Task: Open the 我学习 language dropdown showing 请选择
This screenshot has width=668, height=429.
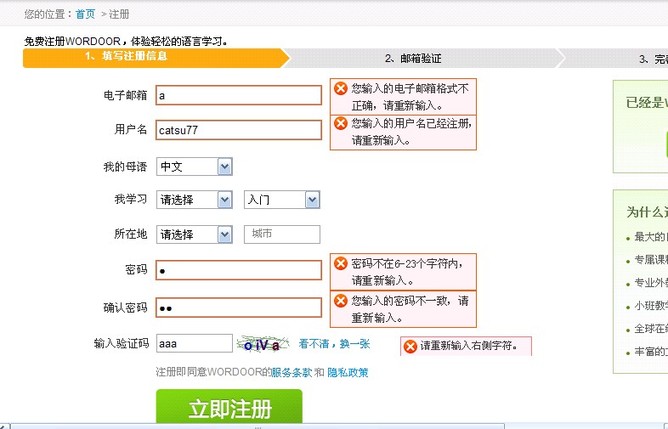Action: coord(194,200)
